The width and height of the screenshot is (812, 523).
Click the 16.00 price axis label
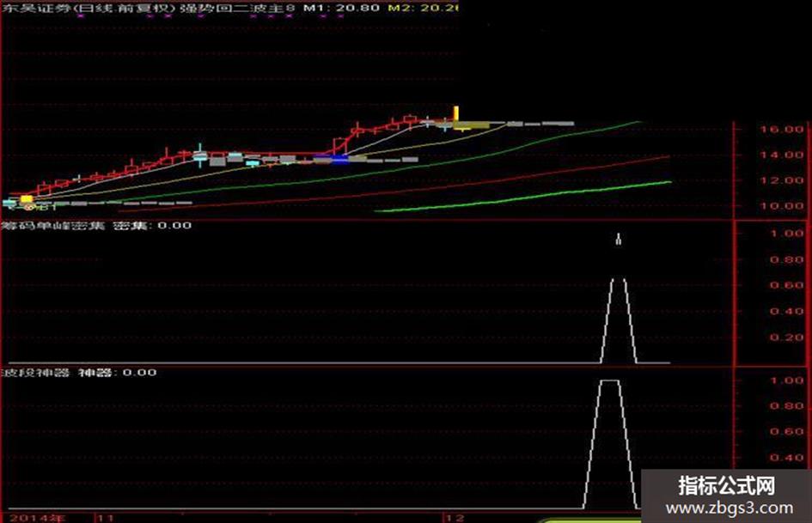[781, 130]
